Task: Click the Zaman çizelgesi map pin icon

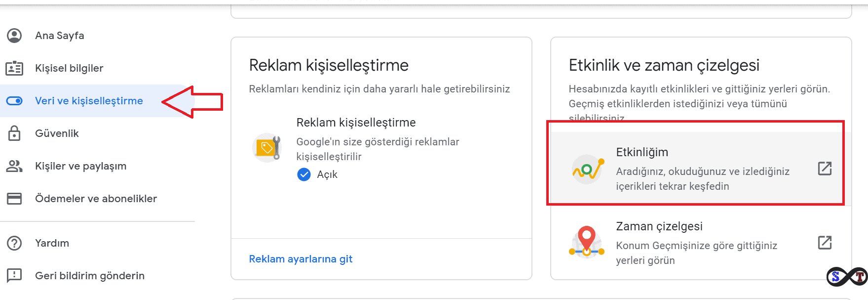Action: [587, 242]
